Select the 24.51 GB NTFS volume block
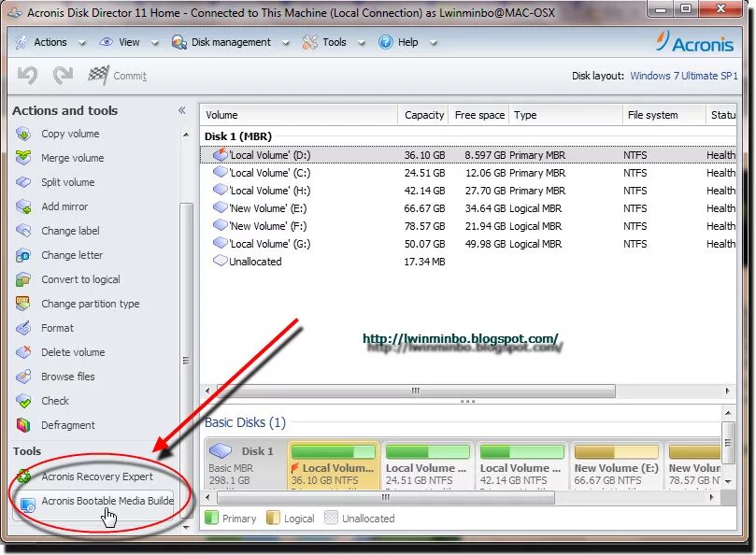The width and height of the screenshot is (756, 555). [x=427, y=465]
